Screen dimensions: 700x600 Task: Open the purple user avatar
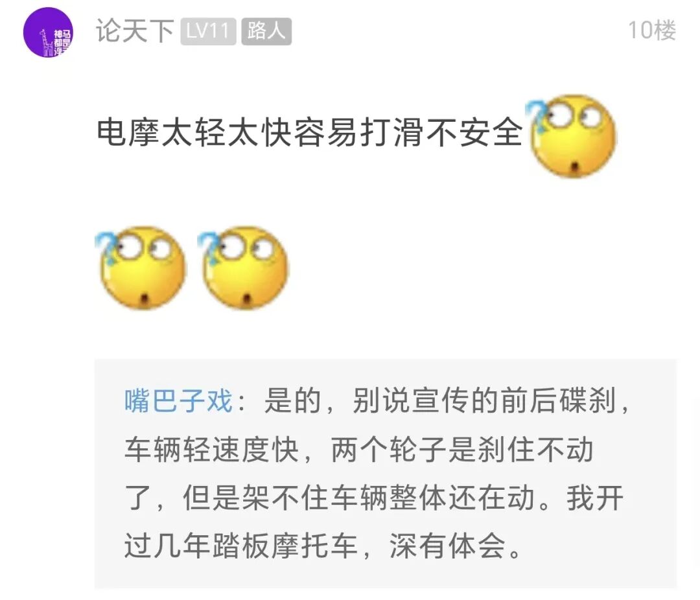pyautogui.click(x=48, y=32)
